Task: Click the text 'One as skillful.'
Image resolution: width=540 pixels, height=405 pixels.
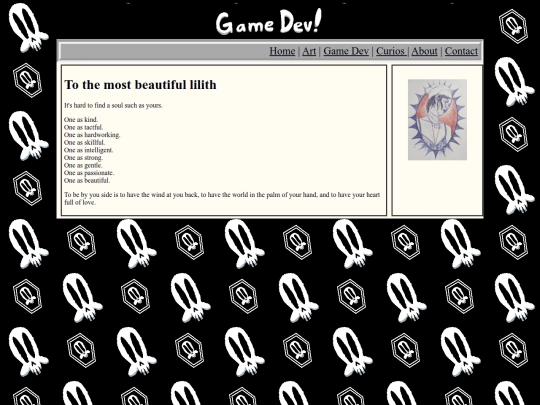Action: [x=84, y=142]
